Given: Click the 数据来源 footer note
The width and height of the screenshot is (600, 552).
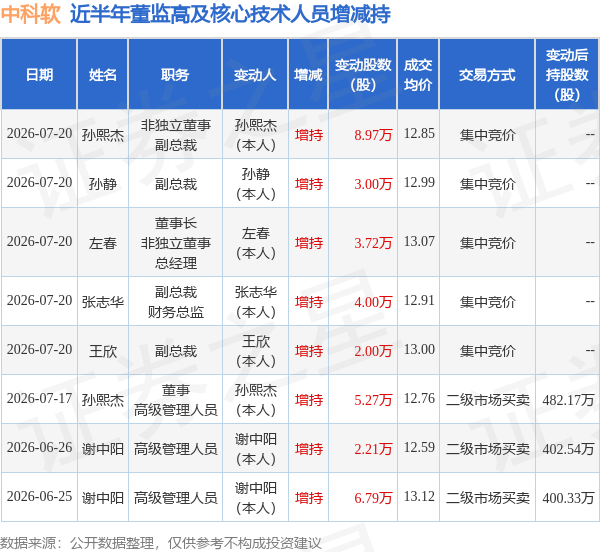Looking at the screenshot, I should [x=161, y=543].
